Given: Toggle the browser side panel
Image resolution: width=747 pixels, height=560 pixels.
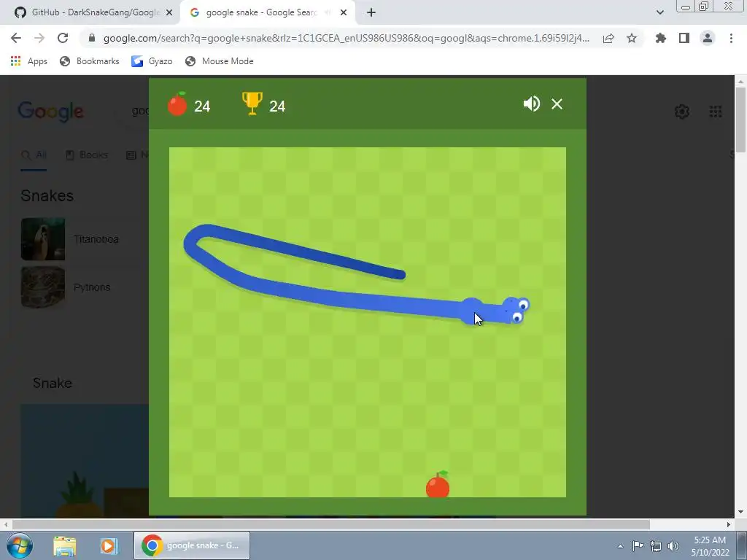Looking at the screenshot, I should [684, 38].
